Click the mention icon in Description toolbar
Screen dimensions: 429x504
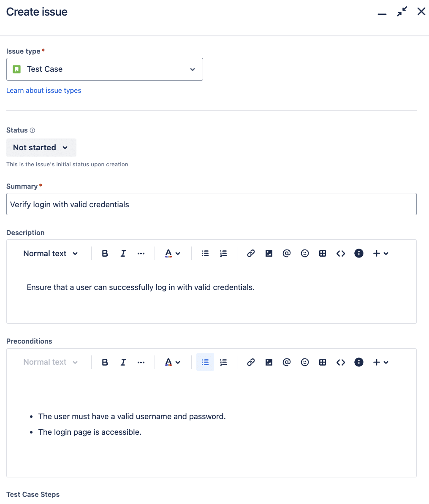(287, 253)
